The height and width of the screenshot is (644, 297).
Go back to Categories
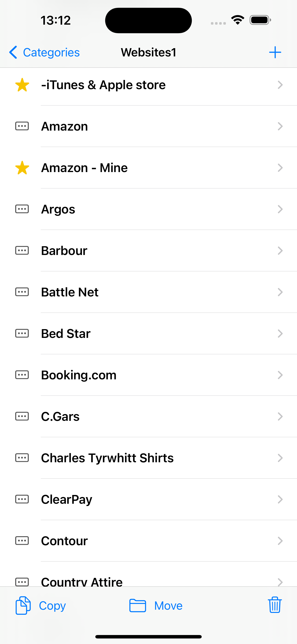click(44, 52)
